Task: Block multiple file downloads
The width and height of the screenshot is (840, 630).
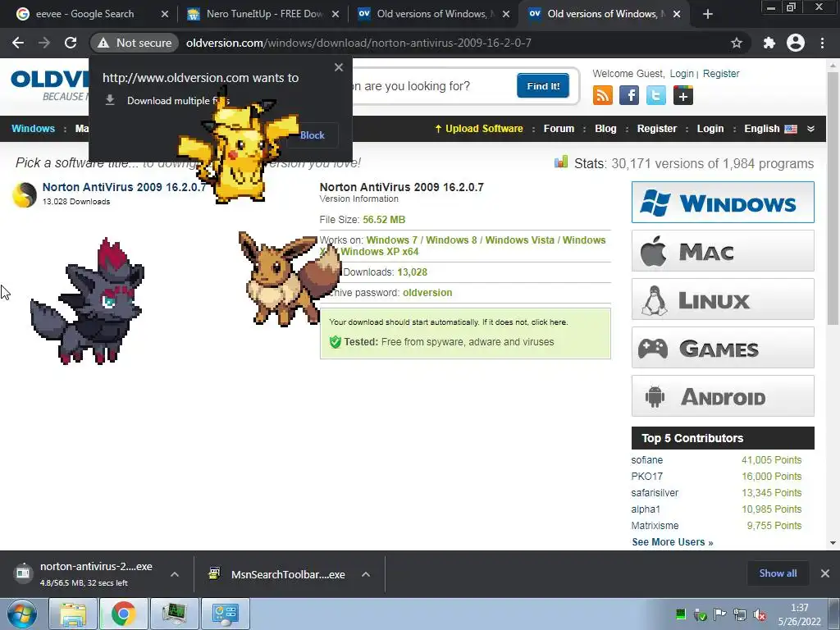Action: [x=313, y=135]
